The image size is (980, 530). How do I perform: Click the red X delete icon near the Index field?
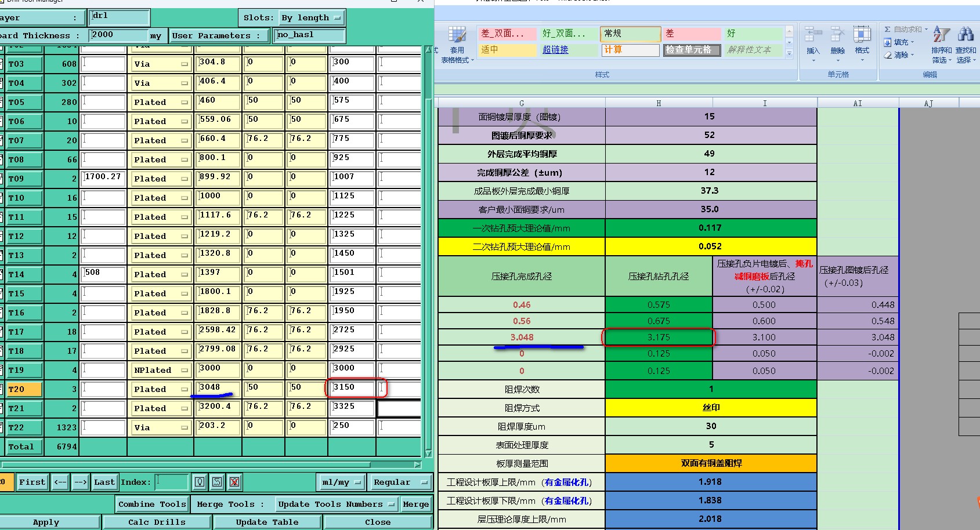pos(234,482)
